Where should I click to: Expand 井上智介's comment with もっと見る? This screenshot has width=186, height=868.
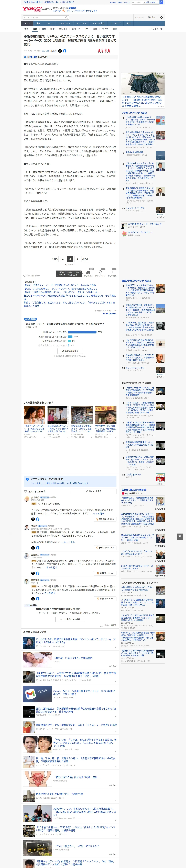click(98, 514)
